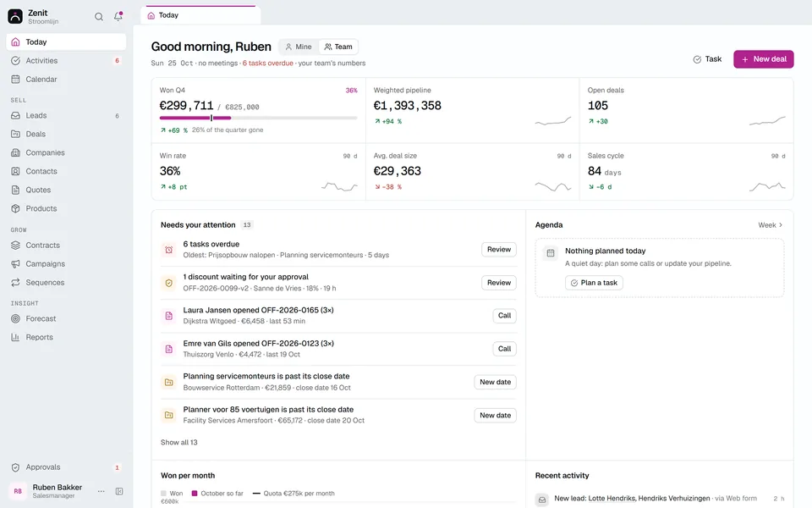Click the Ruben Bakker profile name
Screen dimensions: 812x508
(x=57, y=488)
